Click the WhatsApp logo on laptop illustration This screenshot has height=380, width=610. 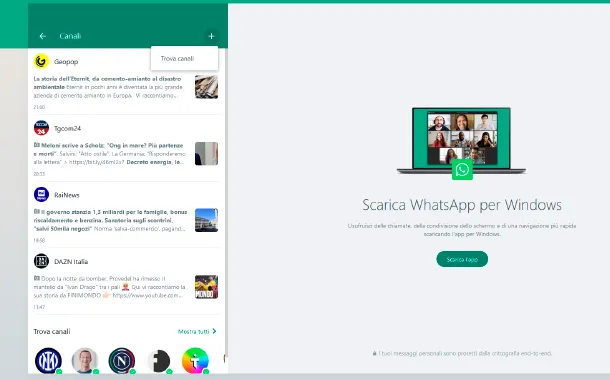point(462,170)
